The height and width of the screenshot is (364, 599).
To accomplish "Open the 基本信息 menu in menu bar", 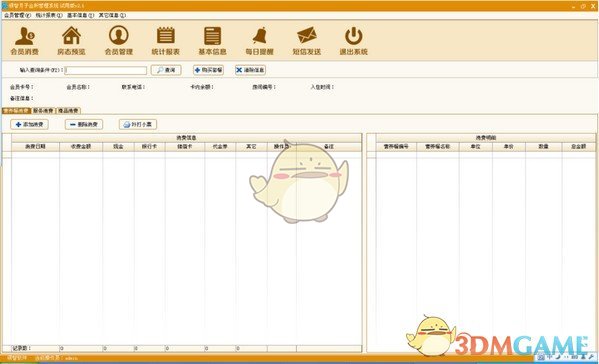I will tap(81, 15).
